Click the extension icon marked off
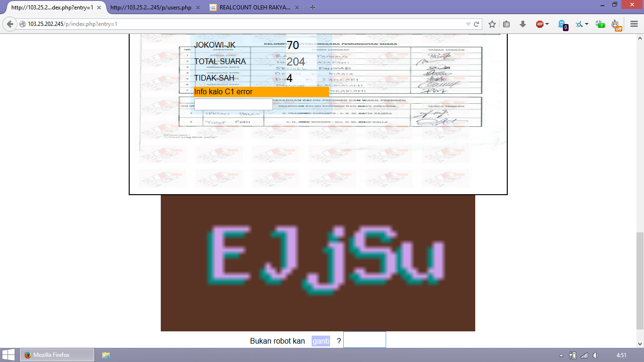The height and width of the screenshot is (362, 644). tap(617, 25)
